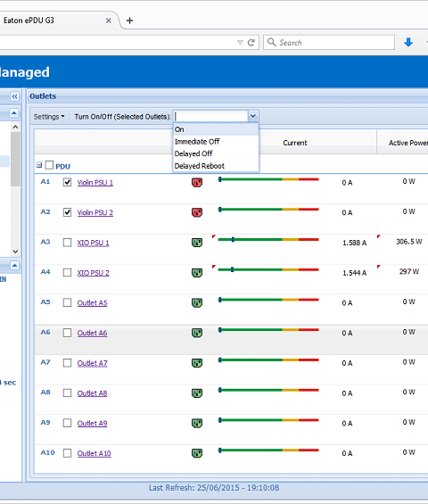This screenshot has height=504, width=428.
Task: Check the Outlet A9 checkbox
Action: pos(67,423)
